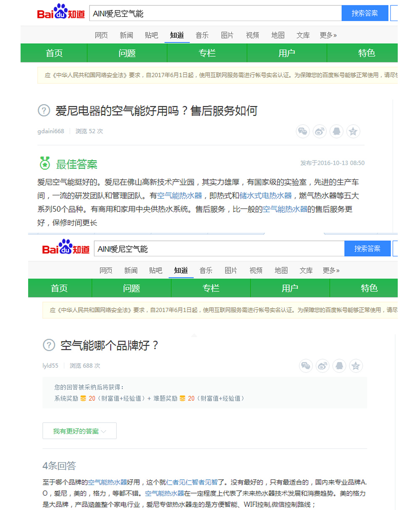
Task: Open user profile lyld55
Action: [50, 365]
